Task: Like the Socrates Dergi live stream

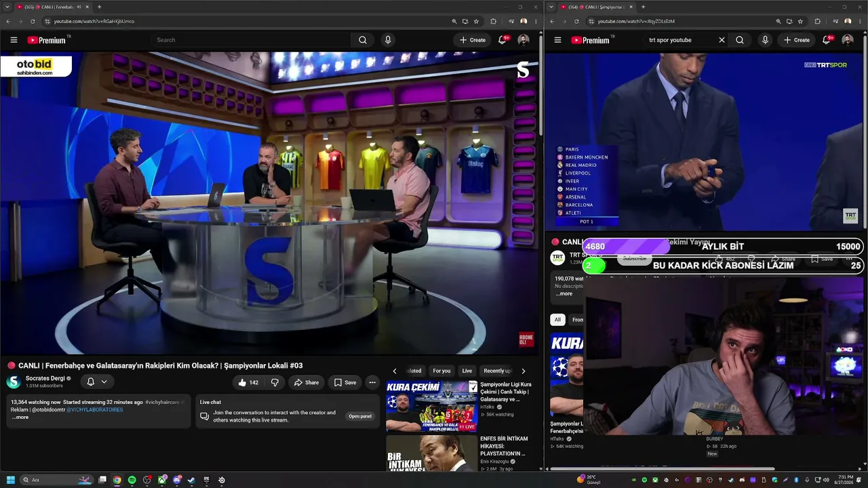Action: (x=248, y=382)
